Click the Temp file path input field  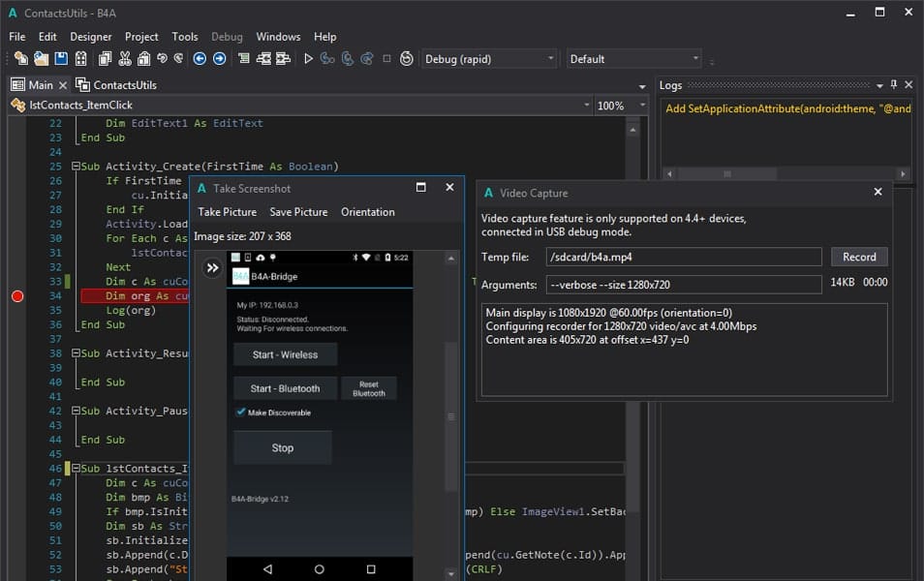coord(684,257)
